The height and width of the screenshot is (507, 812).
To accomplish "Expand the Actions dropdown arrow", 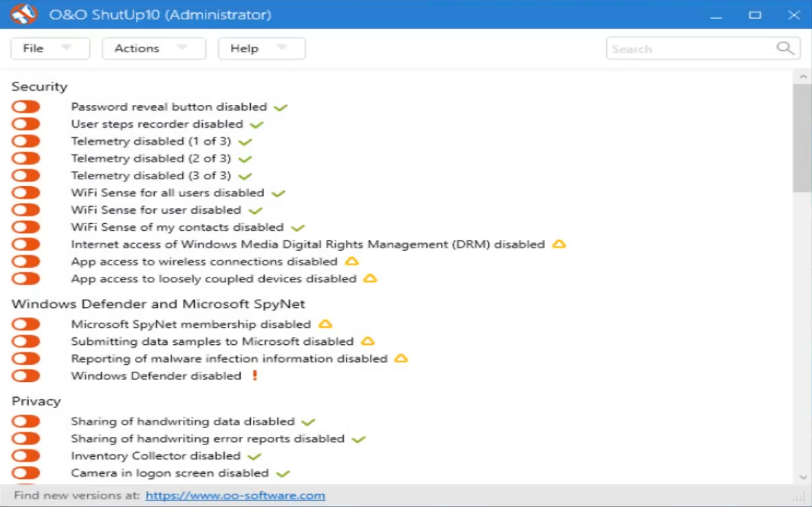I will [182, 47].
